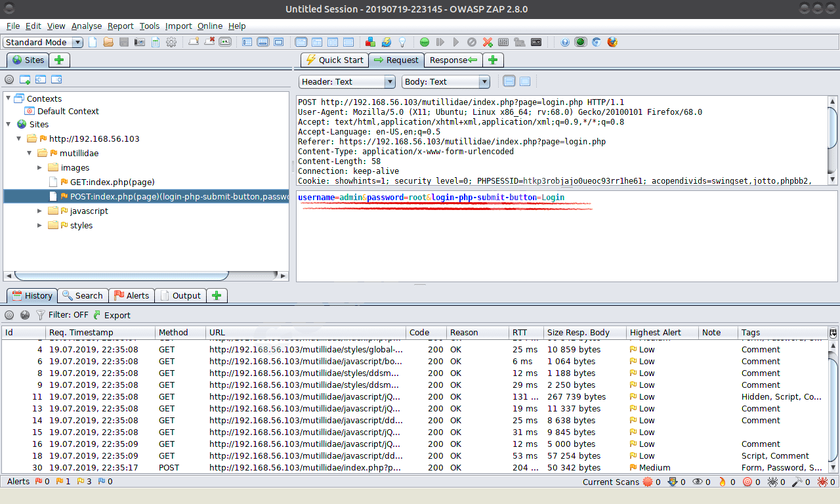Screen dimensions: 840x504
Task: Toggle the radar icon in the toolbar
Action: pos(580,42)
